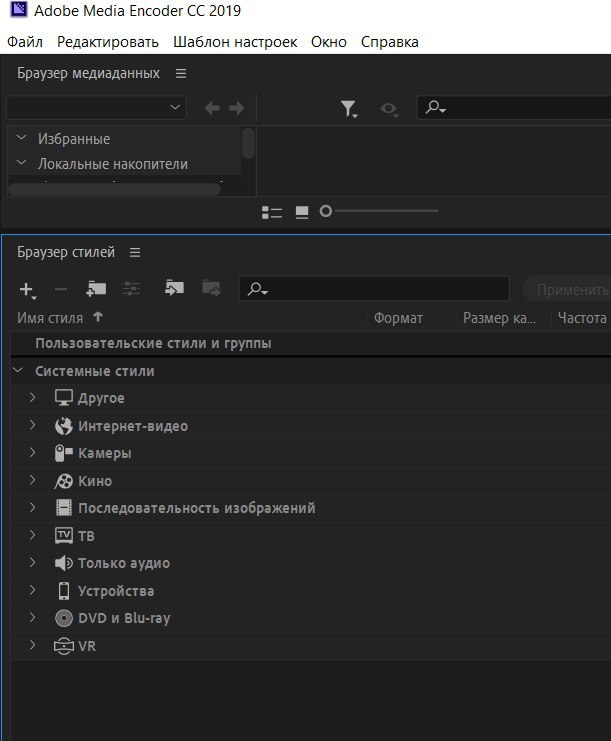
Task: Open preset settings sliders icon
Action: pyautogui.click(x=131, y=288)
